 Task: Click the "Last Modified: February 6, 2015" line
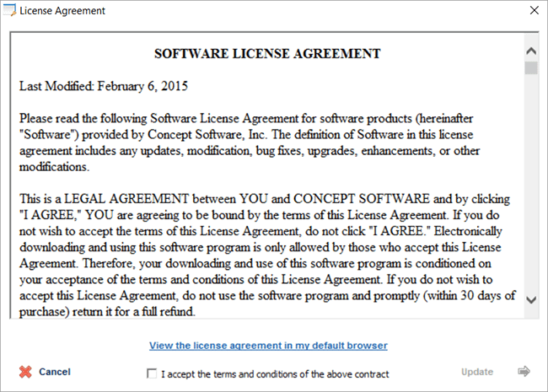[104, 85]
